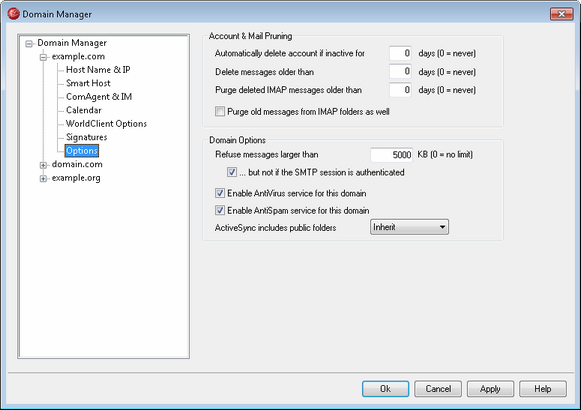Open the Host Name & IP page

pyautogui.click(x=98, y=70)
